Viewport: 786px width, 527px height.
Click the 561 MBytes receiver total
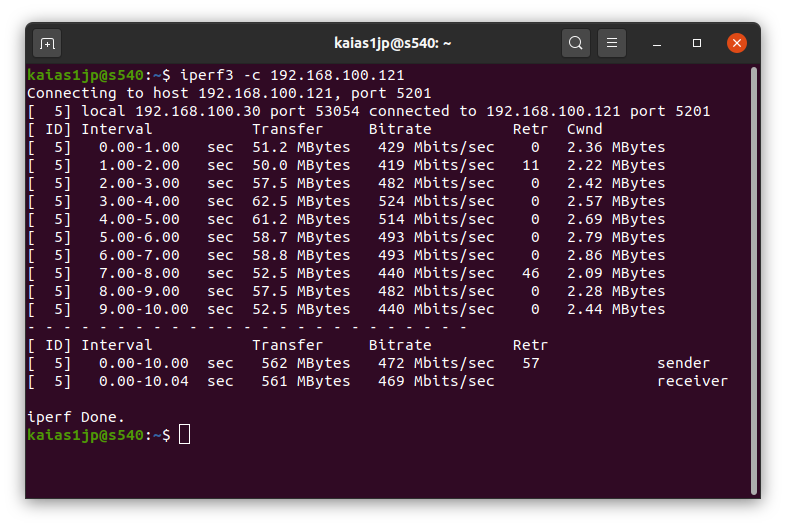click(306, 382)
